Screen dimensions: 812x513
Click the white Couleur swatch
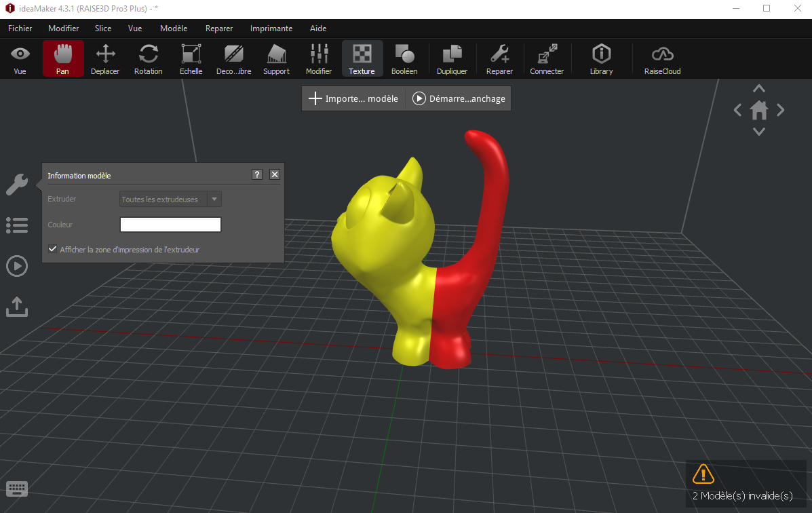[170, 225]
